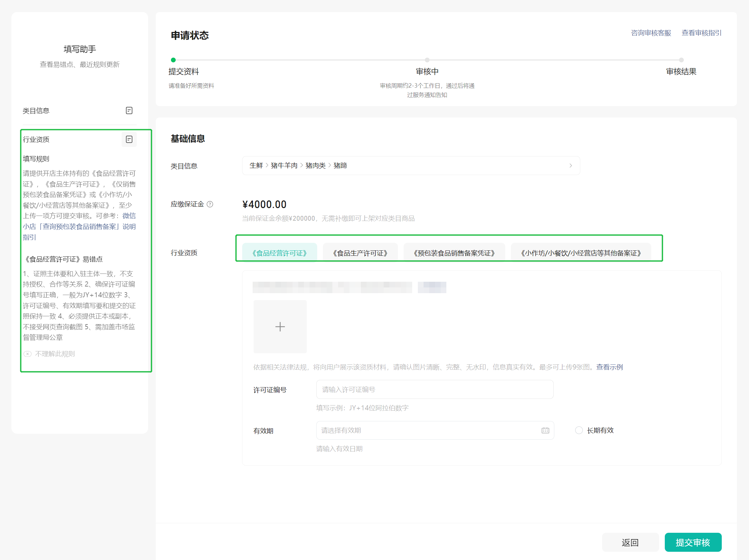Click the 许可证编号 input field
The height and width of the screenshot is (560, 749).
tap(434, 389)
